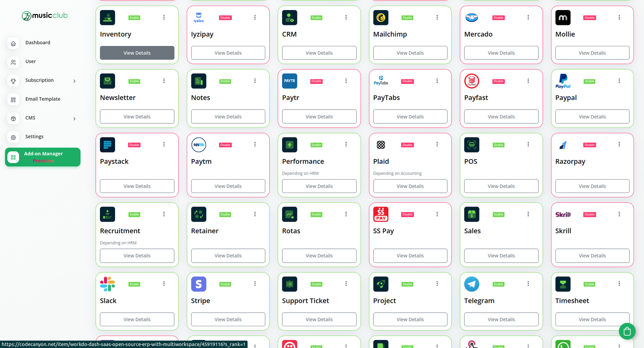Open the three-dot menu on Mailchimp card

pos(437,17)
